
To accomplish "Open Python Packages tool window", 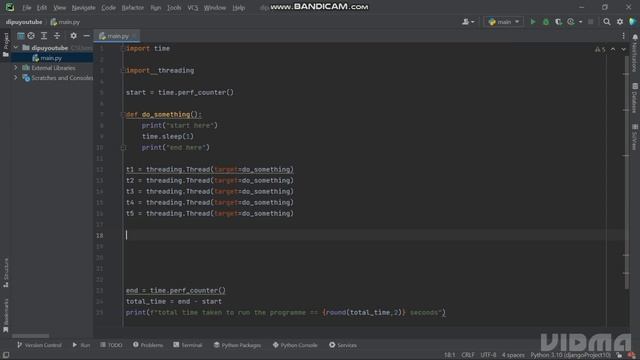I will coord(237,345).
